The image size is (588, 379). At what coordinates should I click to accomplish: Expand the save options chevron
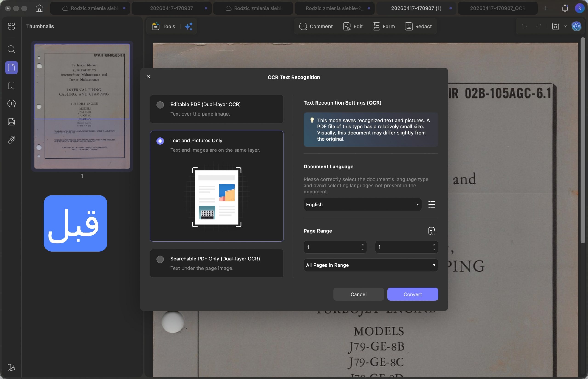(565, 26)
